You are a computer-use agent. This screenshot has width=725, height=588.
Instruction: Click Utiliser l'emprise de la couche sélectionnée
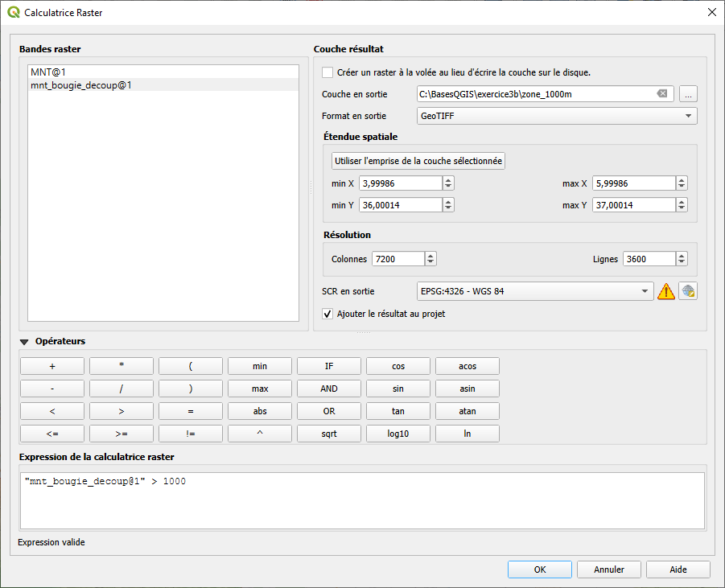click(x=418, y=161)
